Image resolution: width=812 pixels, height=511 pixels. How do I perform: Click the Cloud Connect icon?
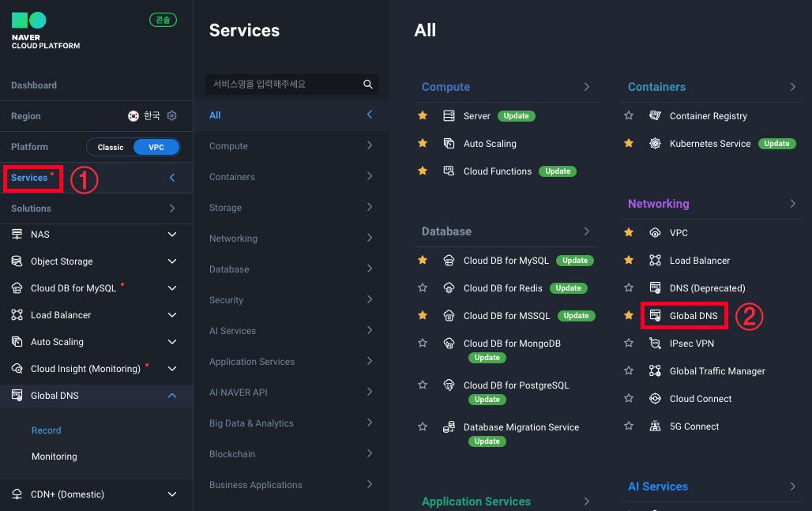(x=655, y=398)
